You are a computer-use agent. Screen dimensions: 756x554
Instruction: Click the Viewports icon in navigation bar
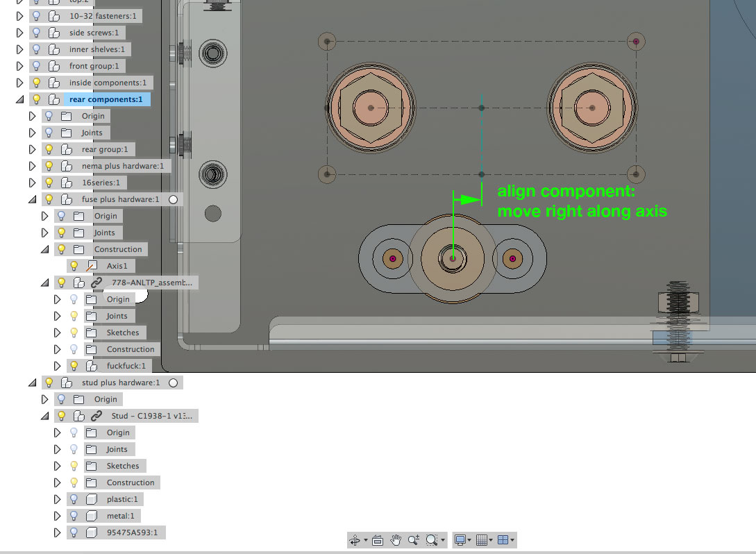(x=504, y=539)
